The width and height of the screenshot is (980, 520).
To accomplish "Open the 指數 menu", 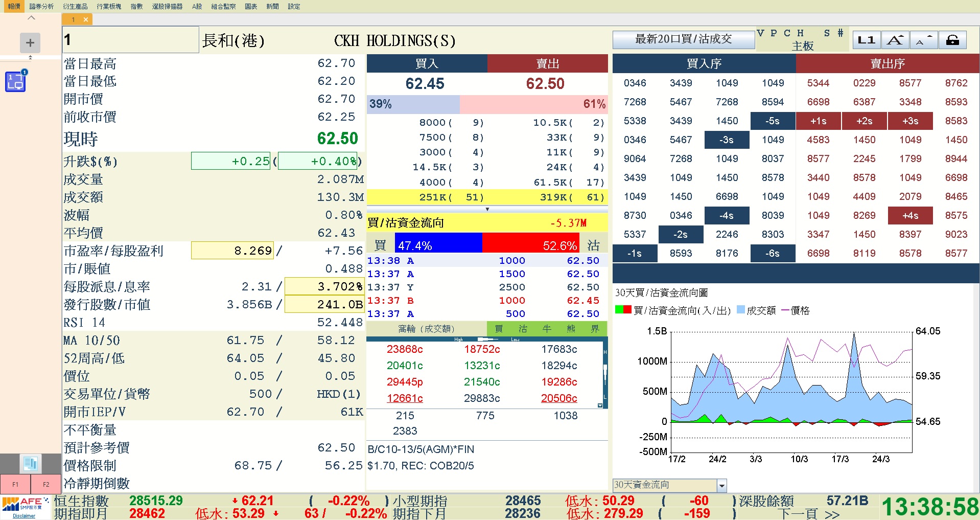I will pos(136,6).
